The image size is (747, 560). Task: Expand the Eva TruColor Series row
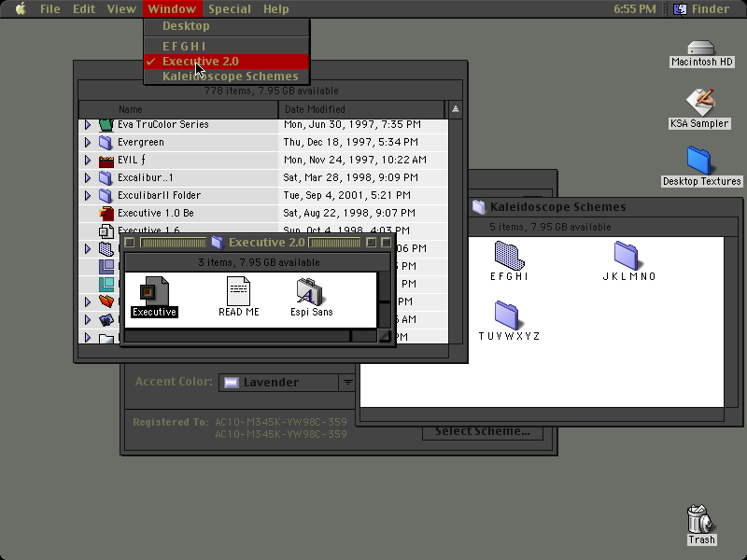(88, 125)
